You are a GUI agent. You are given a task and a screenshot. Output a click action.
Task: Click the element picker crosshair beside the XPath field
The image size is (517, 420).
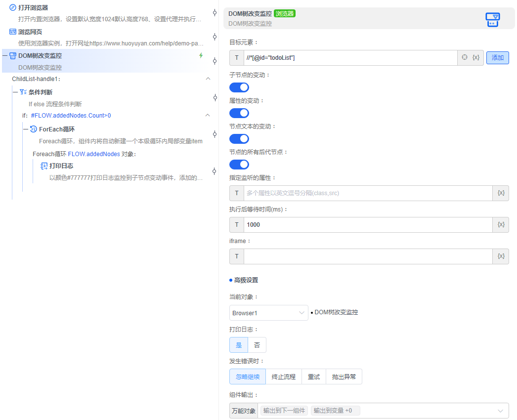pos(464,57)
